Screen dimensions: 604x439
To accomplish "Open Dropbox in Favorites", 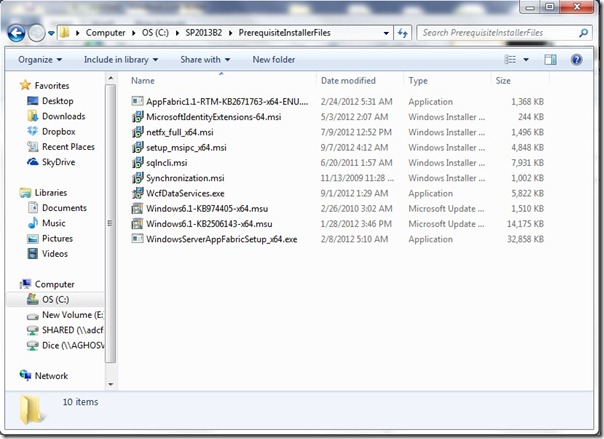I will tap(59, 132).
